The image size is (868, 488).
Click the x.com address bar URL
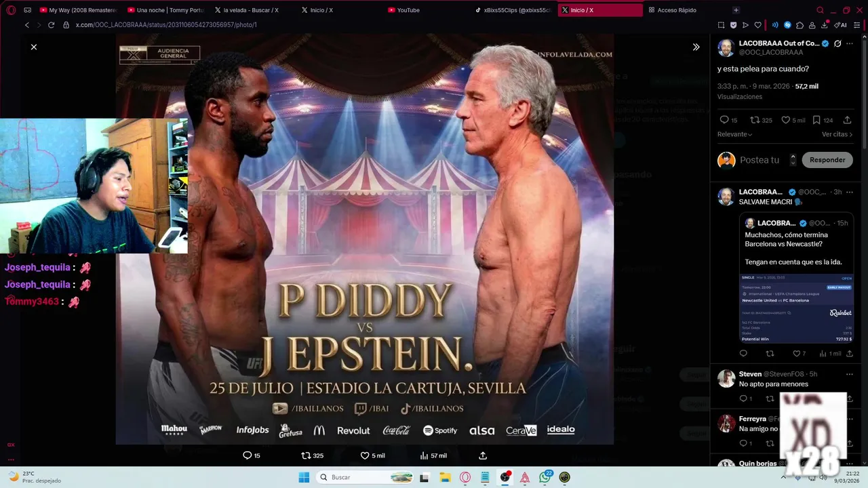166,25
